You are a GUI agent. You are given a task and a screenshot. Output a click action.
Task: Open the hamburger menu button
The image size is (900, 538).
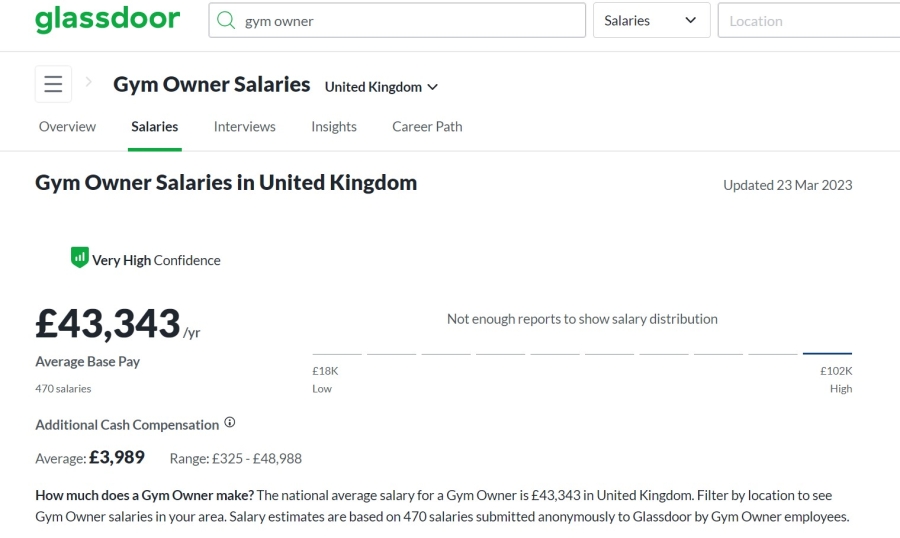[53, 84]
